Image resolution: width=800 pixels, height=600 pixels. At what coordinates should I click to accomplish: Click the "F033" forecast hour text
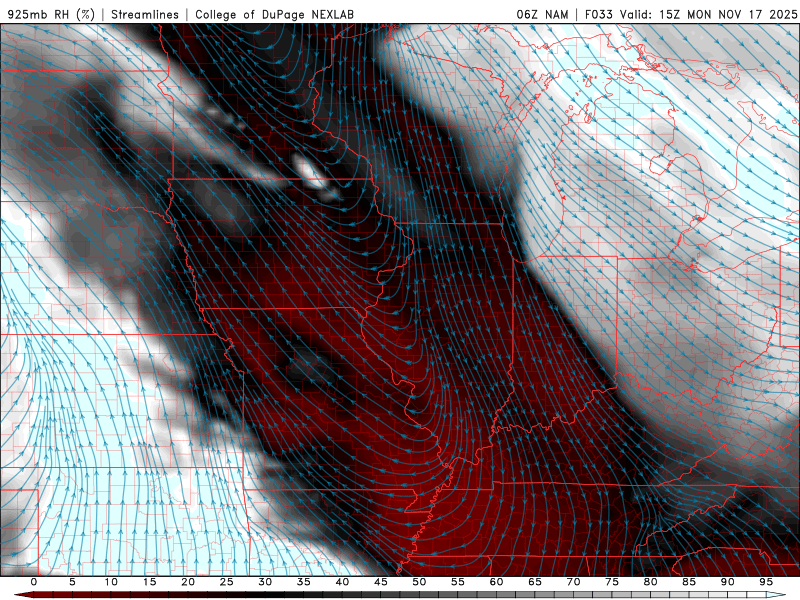598,14
